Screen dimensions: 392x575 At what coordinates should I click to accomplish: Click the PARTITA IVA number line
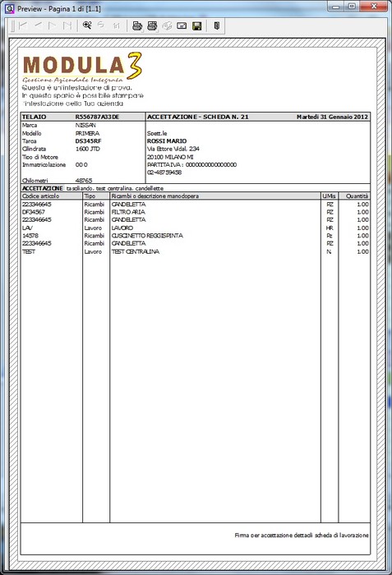pos(192,164)
